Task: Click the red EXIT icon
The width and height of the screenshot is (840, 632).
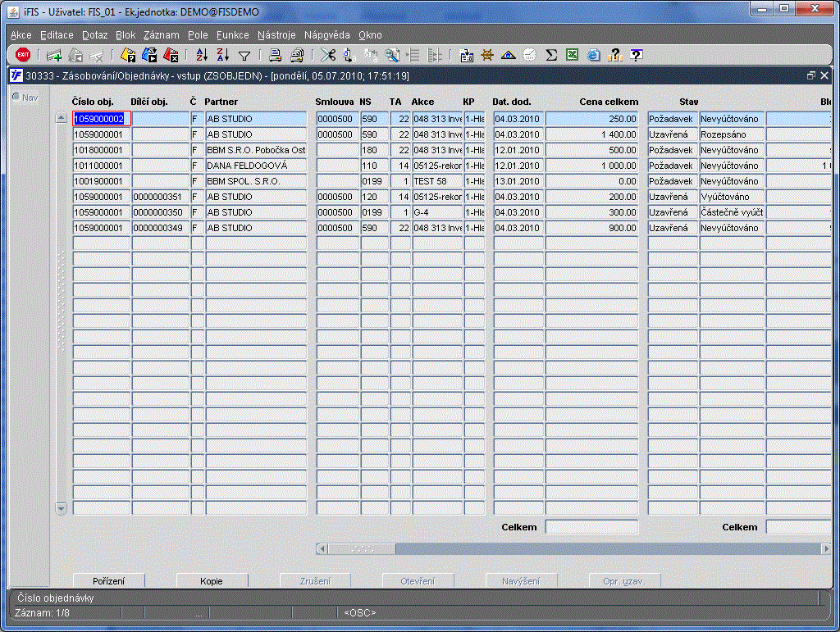Action: click(22, 55)
